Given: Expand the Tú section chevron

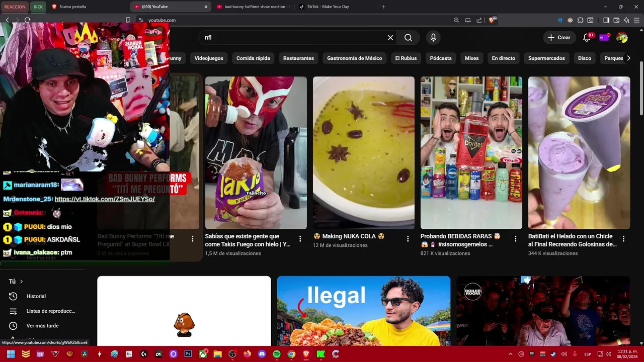Looking at the screenshot, I should pos(21,282).
